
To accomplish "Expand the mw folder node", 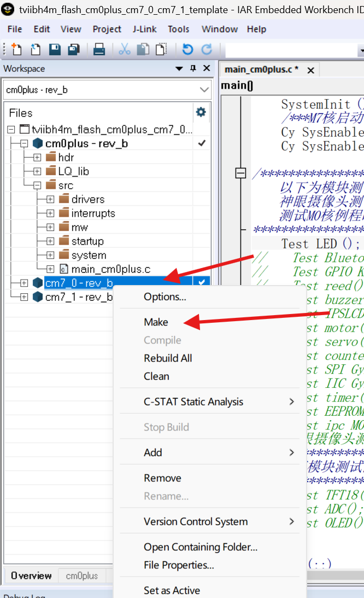I will [x=50, y=227].
